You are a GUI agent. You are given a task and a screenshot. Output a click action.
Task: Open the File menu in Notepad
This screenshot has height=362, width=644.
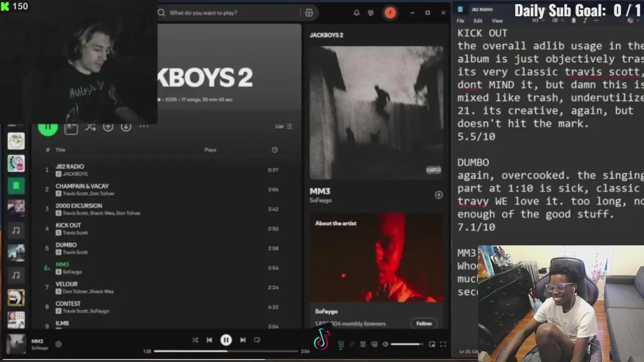point(460,21)
